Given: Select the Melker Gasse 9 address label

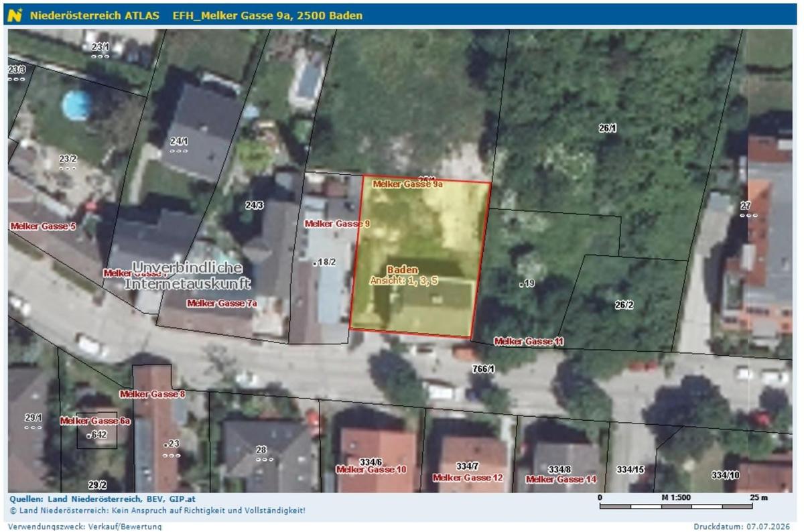Looking at the screenshot, I should pos(337,224).
